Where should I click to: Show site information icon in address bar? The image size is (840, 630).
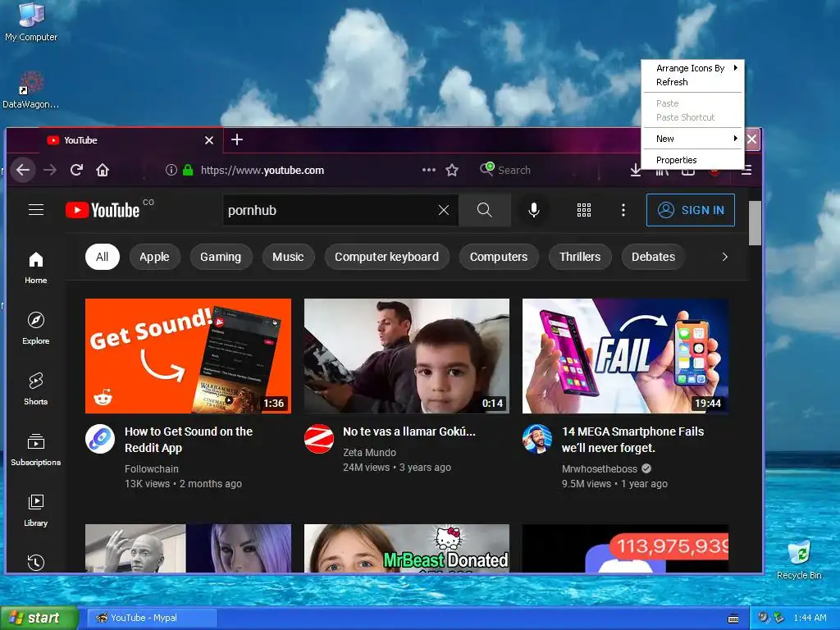(171, 170)
